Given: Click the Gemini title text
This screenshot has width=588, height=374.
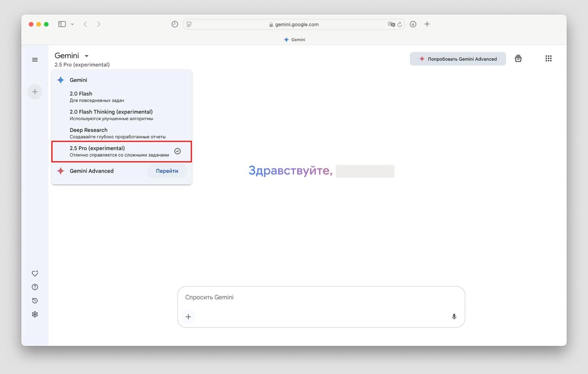Looking at the screenshot, I should click(67, 56).
